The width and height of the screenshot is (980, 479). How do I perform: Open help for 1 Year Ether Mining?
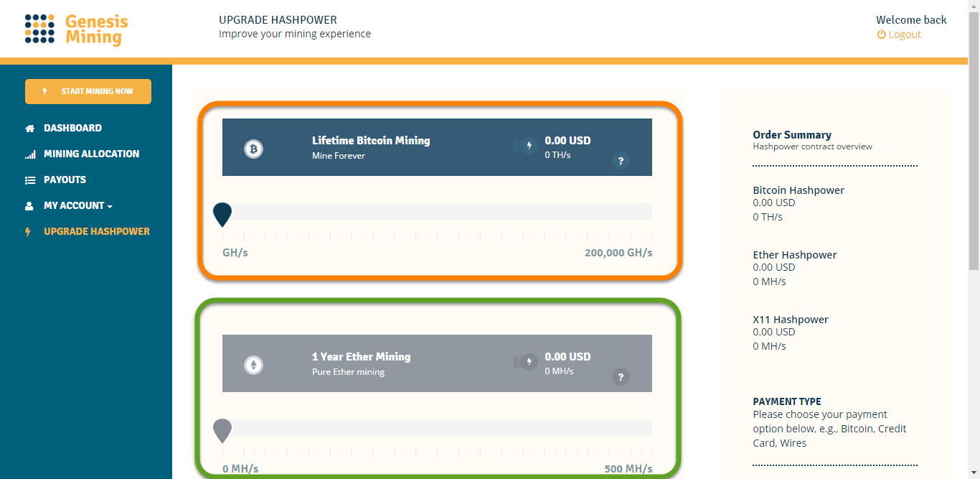tap(621, 377)
